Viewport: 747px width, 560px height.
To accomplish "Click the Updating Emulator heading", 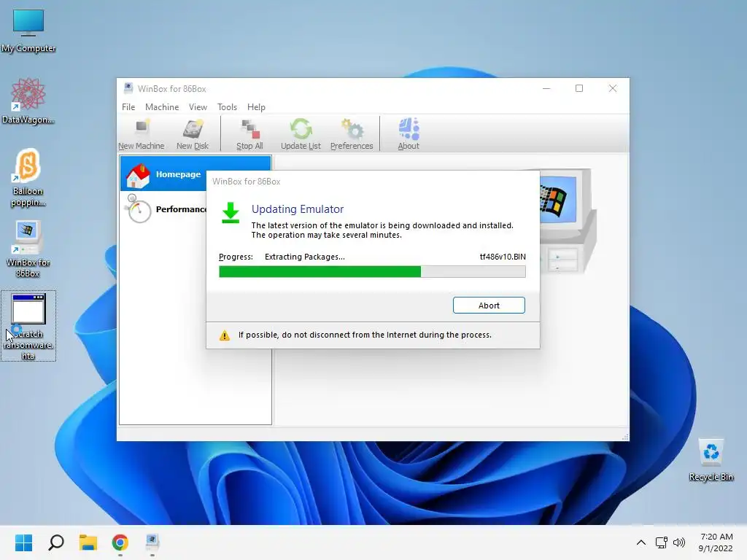I will (298, 209).
